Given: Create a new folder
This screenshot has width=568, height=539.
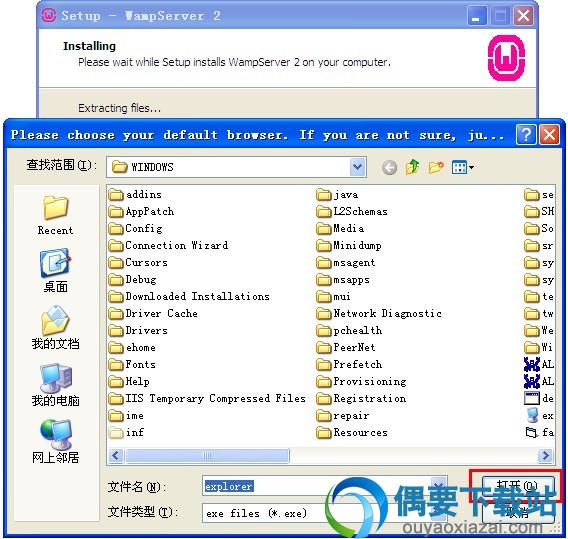Looking at the screenshot, I should click(x=436, y=167).
